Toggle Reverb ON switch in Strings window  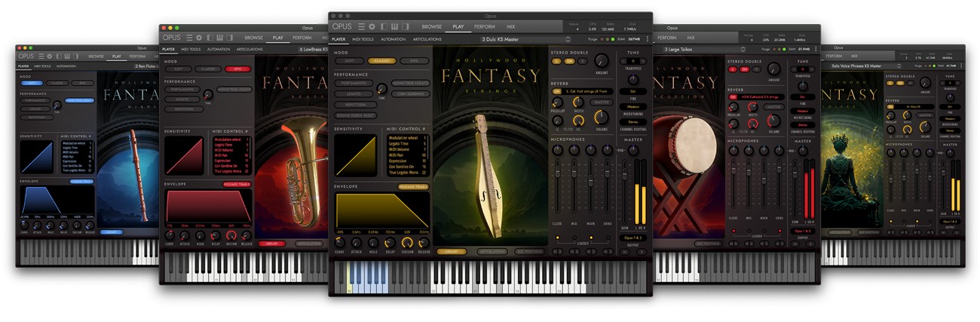557,91
